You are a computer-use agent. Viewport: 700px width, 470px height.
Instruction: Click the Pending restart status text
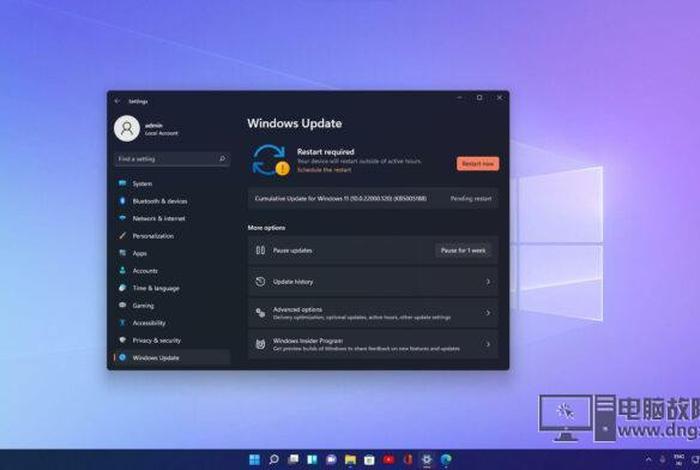tap(471, 199)
